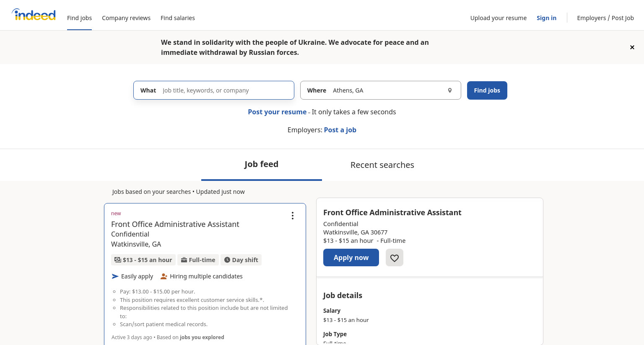
Task: Focus the Where location field
Action: tap(381, 90)
